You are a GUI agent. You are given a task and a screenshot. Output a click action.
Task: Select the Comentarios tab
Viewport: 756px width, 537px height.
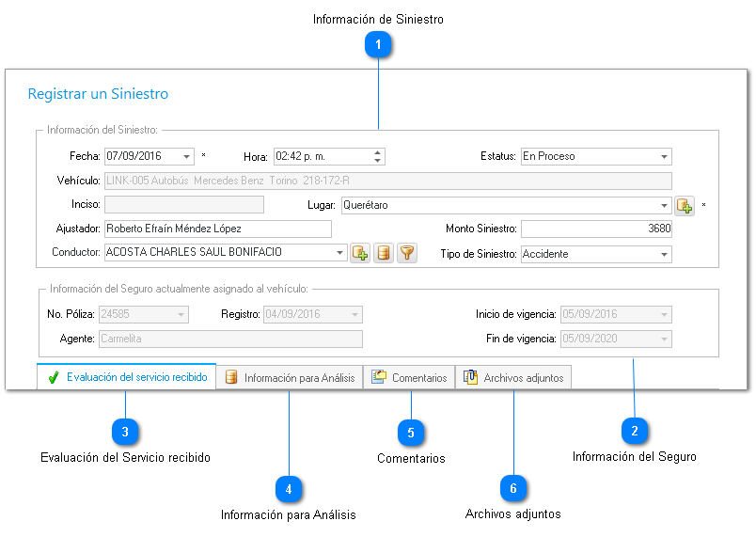[x=409, y=378]
